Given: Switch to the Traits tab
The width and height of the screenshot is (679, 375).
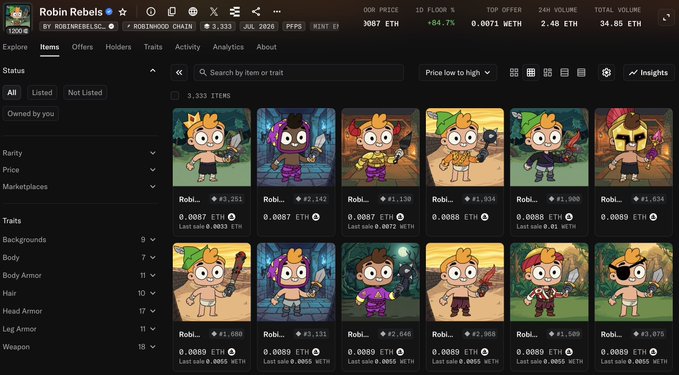Looking at the screenshot, I should click(x=153, y=47).
